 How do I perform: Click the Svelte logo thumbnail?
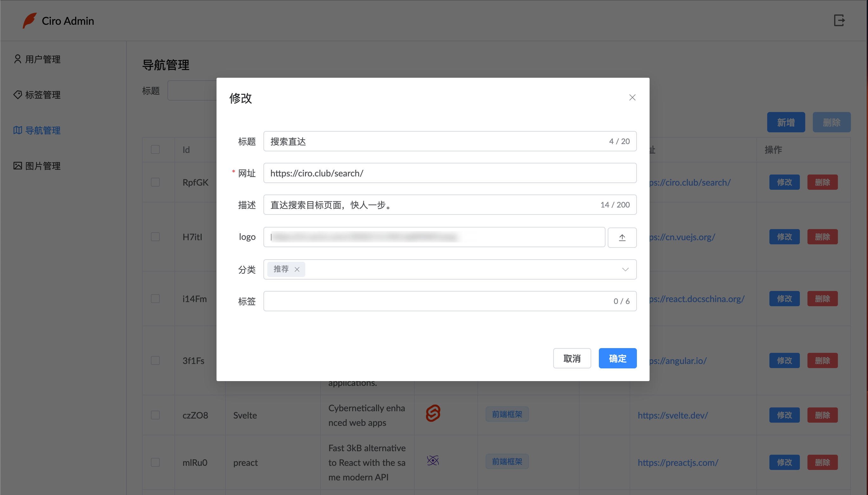click(x=433, y=413)
